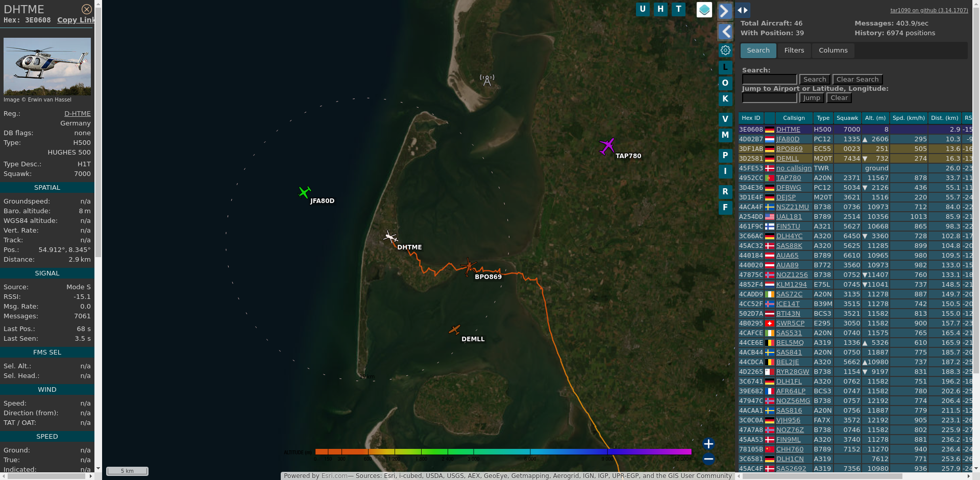Expand sidebar with the right chevron button
Viewport: 980px width, 480px height.
click(725, 11)
